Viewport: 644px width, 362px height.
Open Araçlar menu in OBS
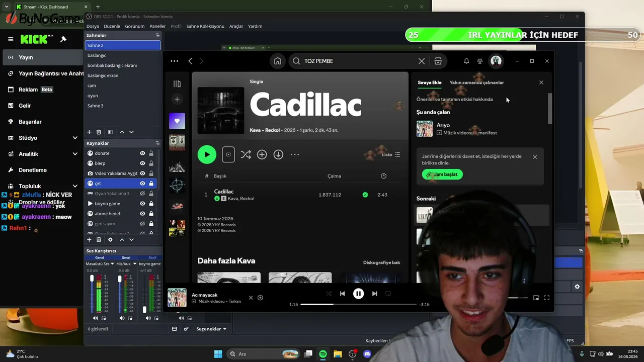[x=236, y=26]
